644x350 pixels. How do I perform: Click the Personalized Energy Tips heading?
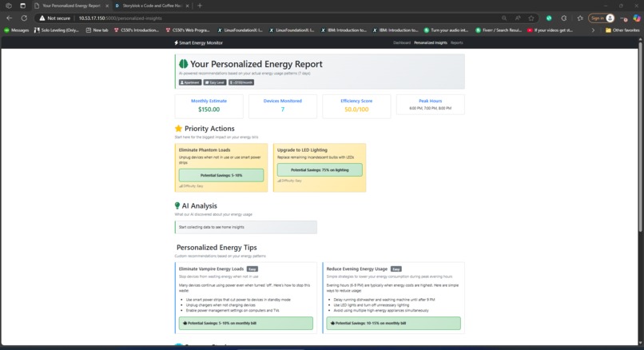[x=217, y=247]
